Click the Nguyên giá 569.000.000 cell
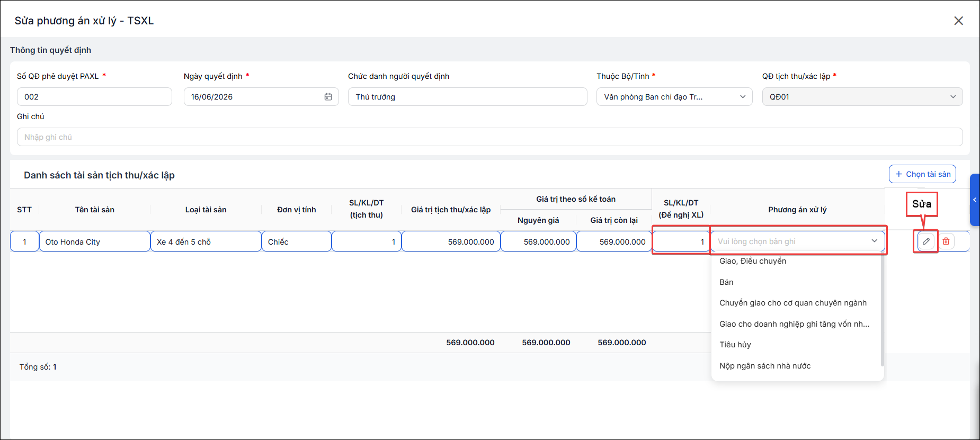The height and width of the screenshot is (440, 980). point(538,241)
